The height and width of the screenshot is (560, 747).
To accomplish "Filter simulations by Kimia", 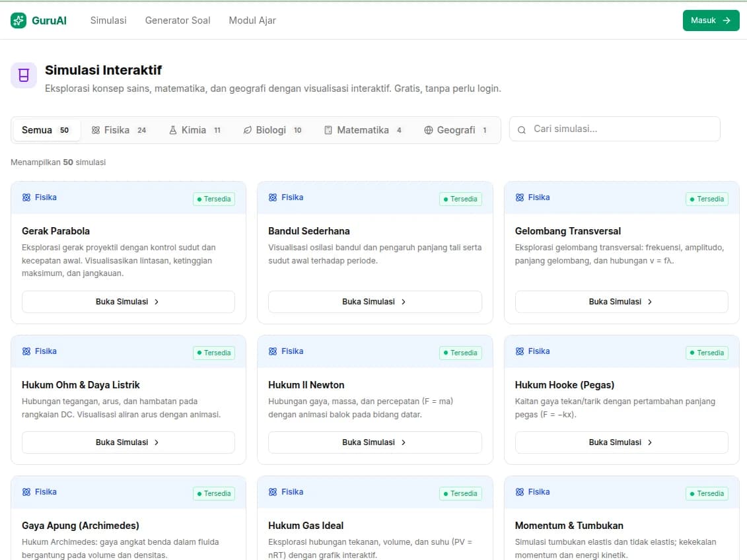I will [195, 130].
